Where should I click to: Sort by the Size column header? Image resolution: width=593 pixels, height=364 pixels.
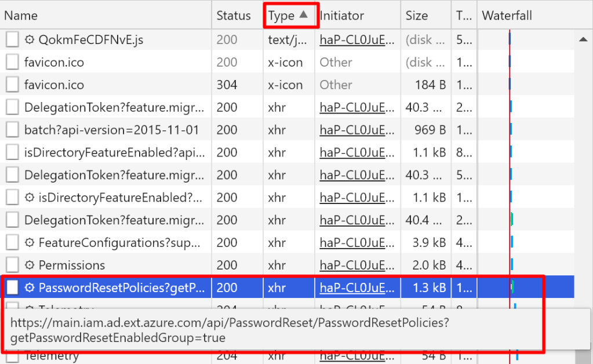417,16
